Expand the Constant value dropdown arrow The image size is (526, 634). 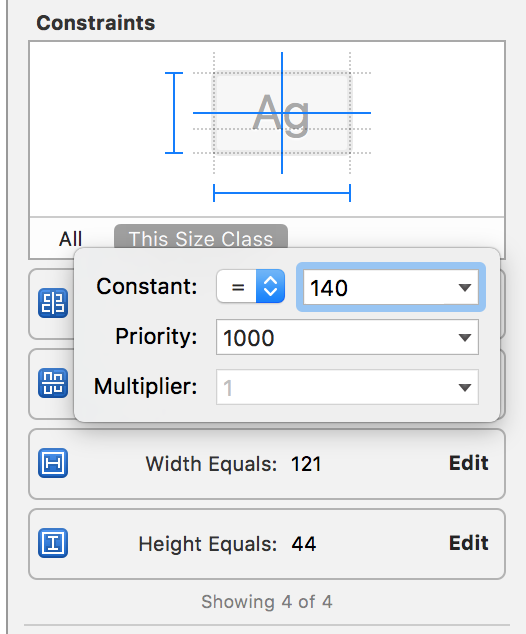(x=465, y=287)
